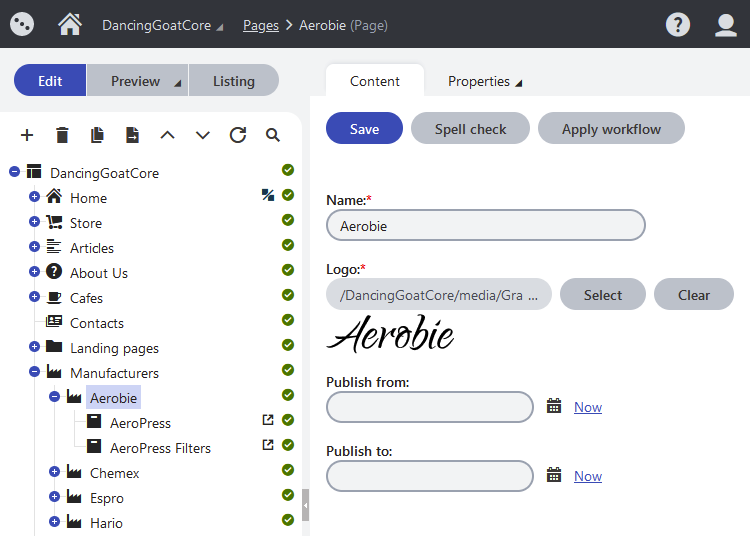This screenshot has width=750, height=536.
Task: Click A/B test icon beside Home
Action: pos(268,195)
